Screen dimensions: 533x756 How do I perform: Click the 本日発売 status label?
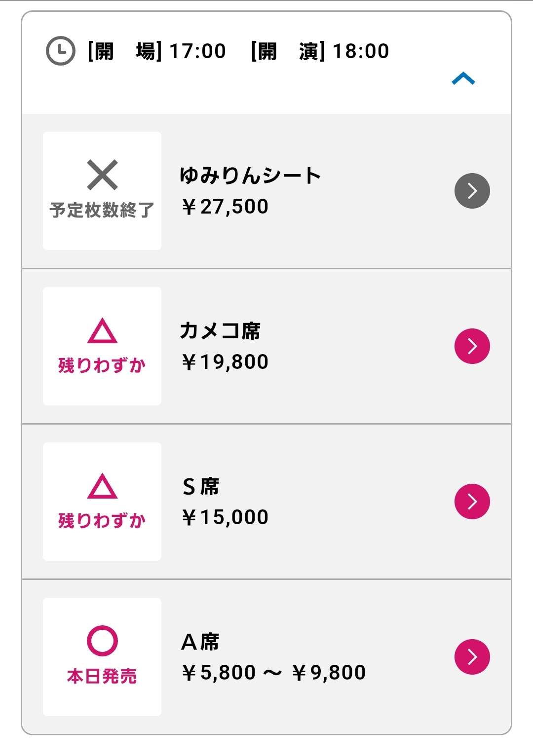coord(102,676)
